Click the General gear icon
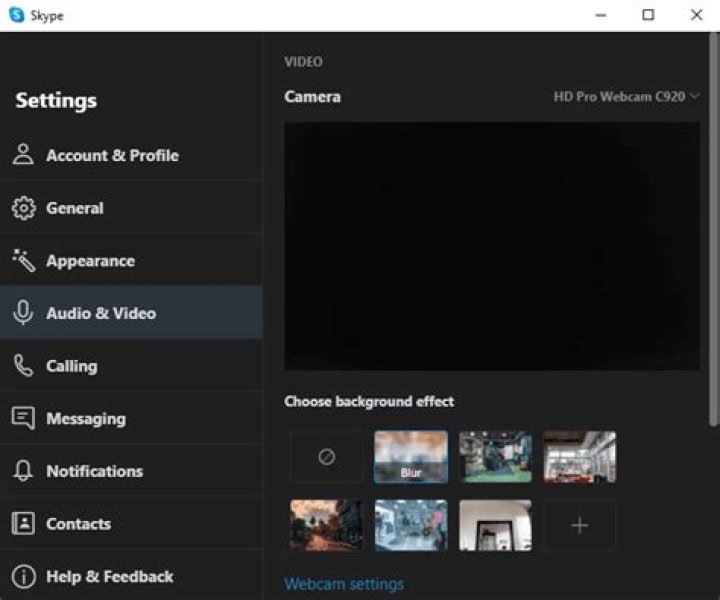 23,208
